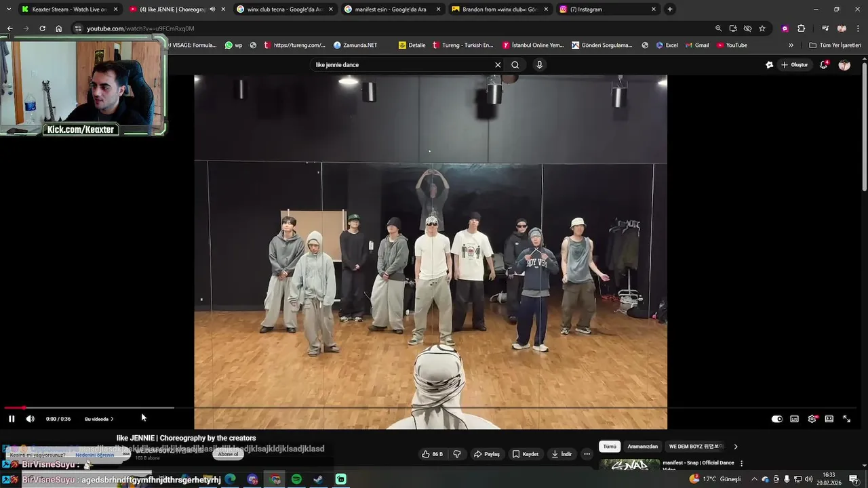Image resolution: width=868 pixels, height=488 pixels.
Task: Click the 'like jennie dance' search field
Action: (x=402, y=65)
